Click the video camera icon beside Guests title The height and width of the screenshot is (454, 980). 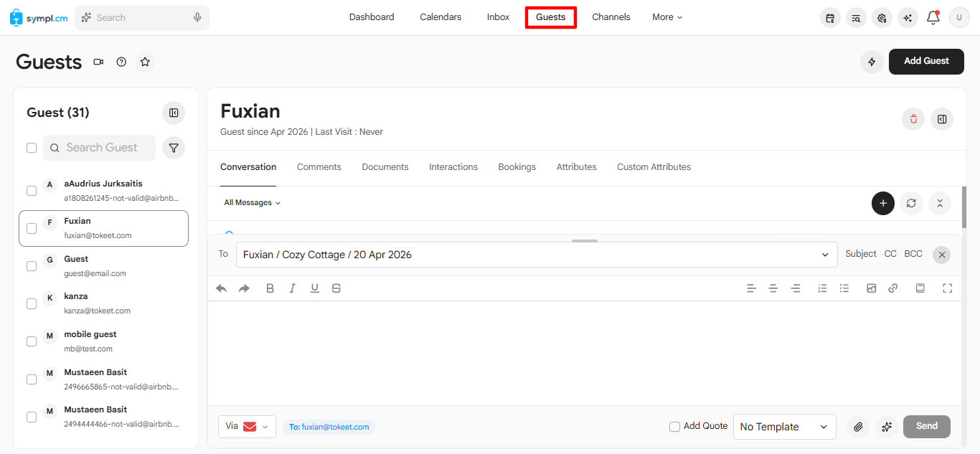click(x=98, y=62)
